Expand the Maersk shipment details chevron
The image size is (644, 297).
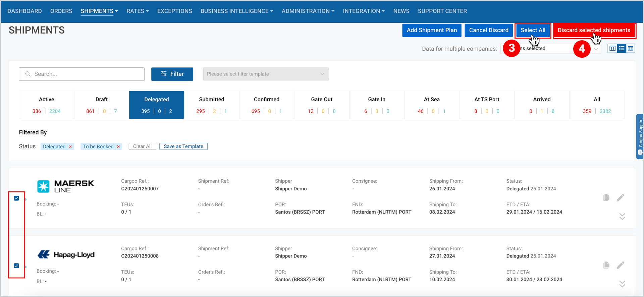click(622, 217)
